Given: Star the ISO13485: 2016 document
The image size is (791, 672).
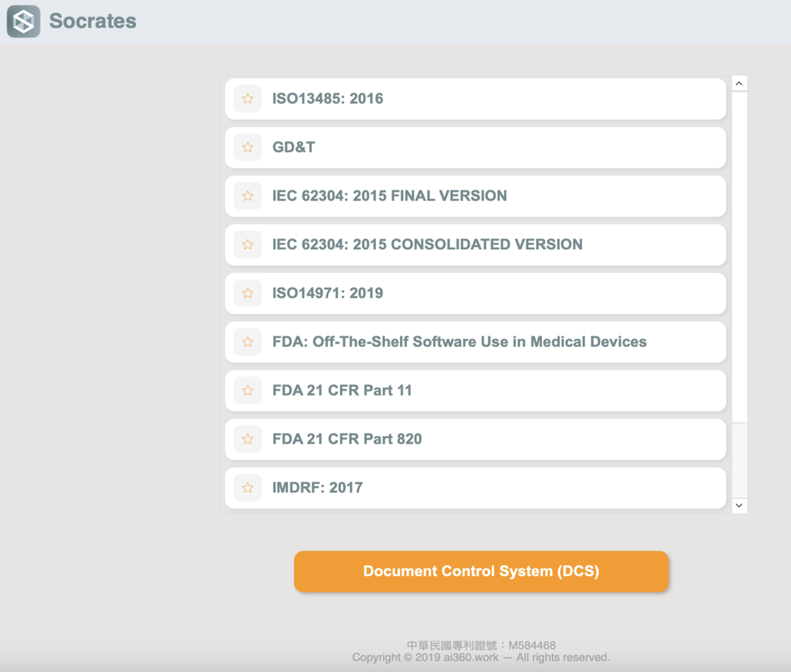Looking at the screenshot, I should point(248,99).
